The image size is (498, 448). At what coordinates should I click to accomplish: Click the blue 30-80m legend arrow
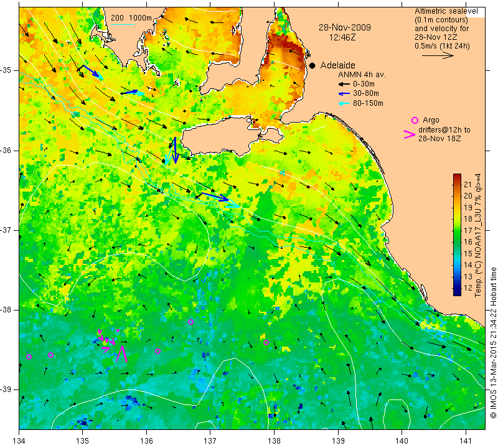click(344, 94)
